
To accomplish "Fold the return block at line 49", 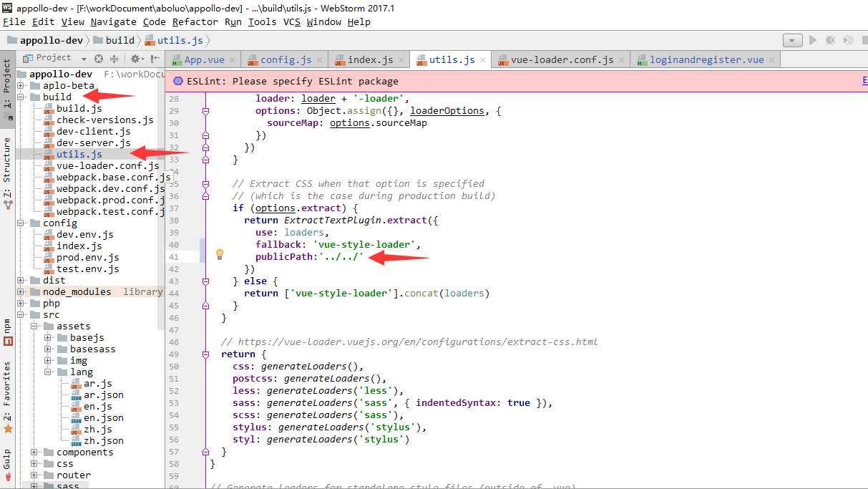I will (x=205, y=354).
